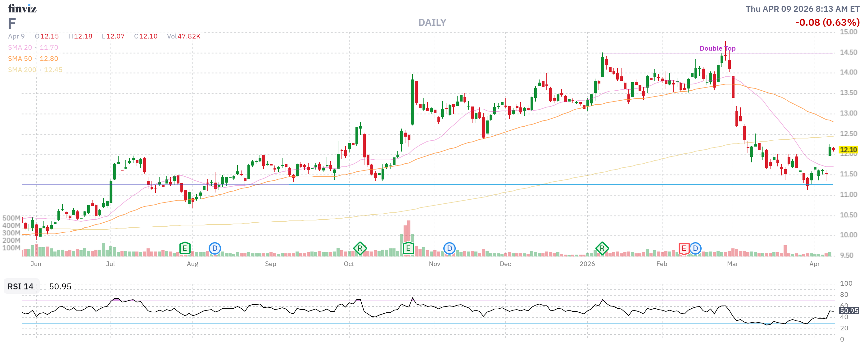Click the RSI 50.95 value tag on axis

point(848,310)
